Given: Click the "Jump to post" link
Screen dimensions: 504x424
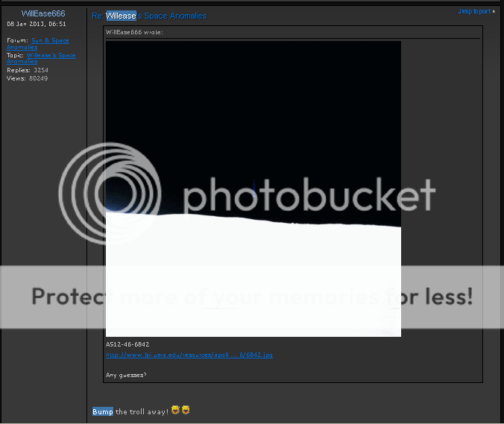Looking at the screenshot, I should click(475, 11).
